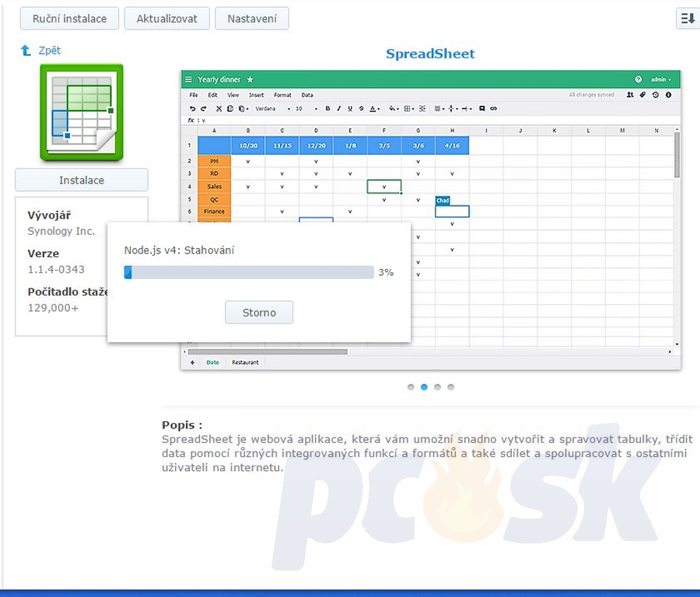Open Nastavení of Package Center
The image size is (700, 597).
252,19
